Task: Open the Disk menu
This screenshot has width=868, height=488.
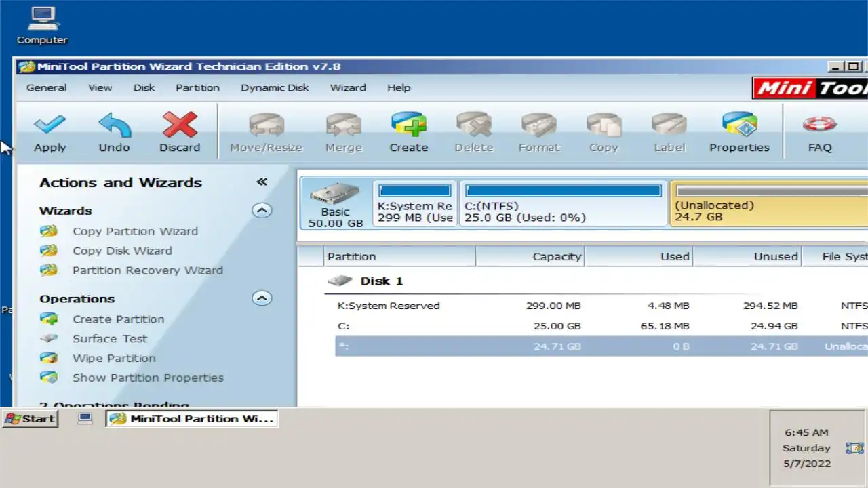Action: (x=144, y=87)
